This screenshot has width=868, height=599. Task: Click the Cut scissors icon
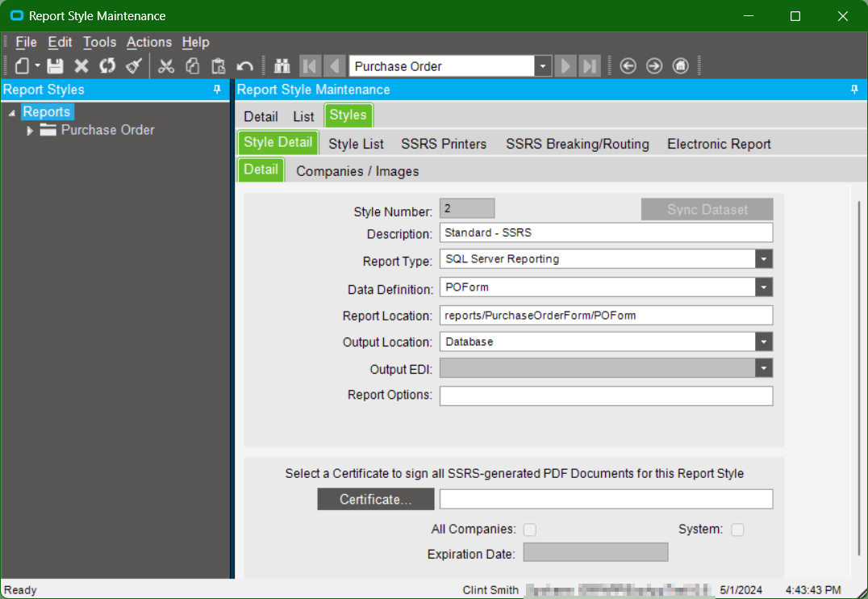tap(166, 66)
